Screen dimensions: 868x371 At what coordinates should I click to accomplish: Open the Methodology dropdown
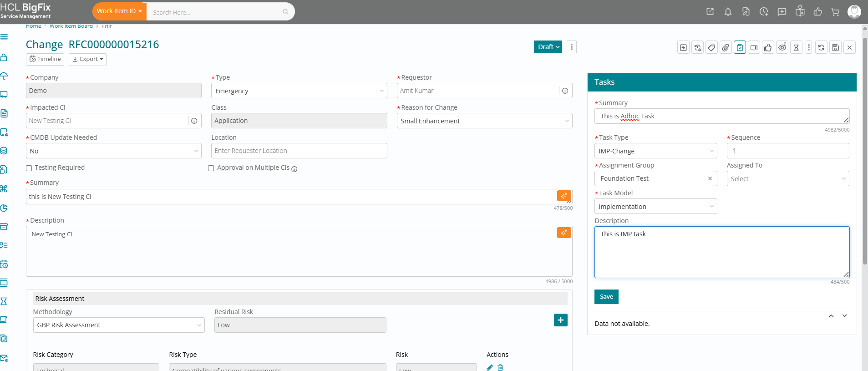coord(119,325)
